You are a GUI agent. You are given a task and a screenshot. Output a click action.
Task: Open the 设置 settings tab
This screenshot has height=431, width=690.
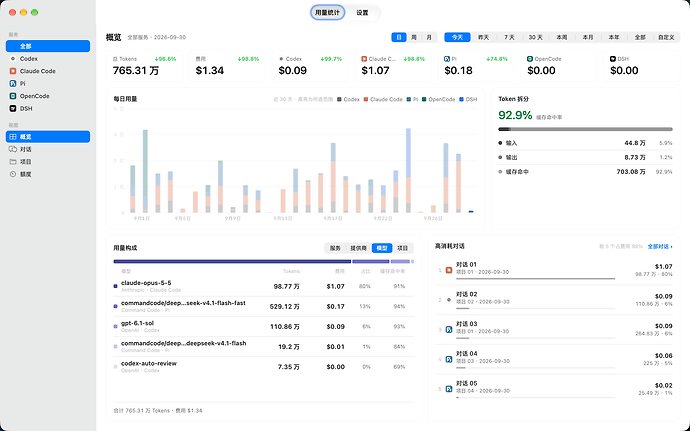click(362, 13)
